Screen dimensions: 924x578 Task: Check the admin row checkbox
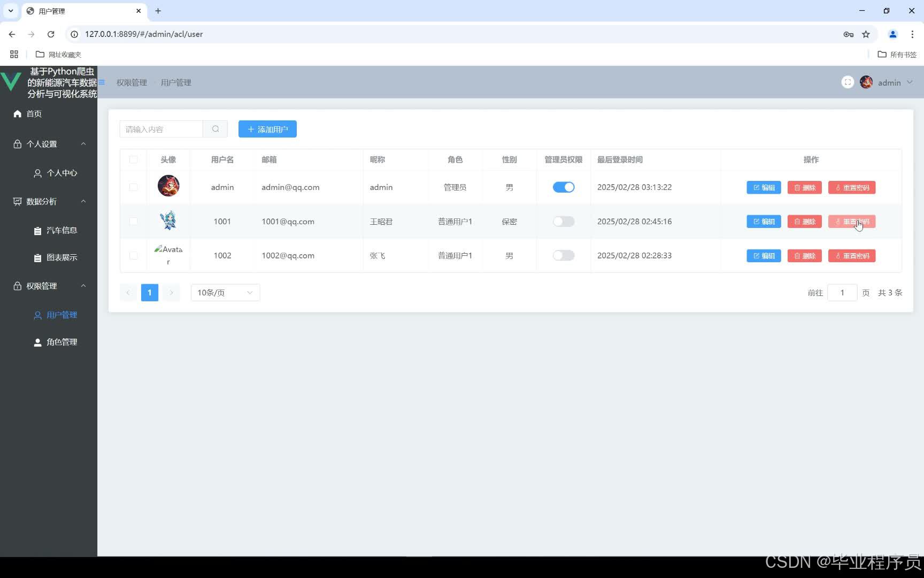click(134, 187)
